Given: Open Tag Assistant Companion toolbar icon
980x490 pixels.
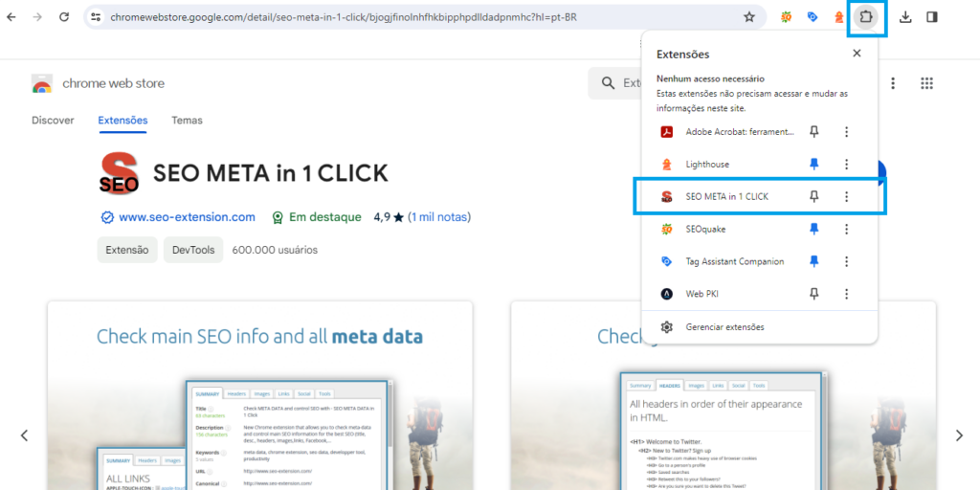Looking at the screenshot, I should [813, 17].
